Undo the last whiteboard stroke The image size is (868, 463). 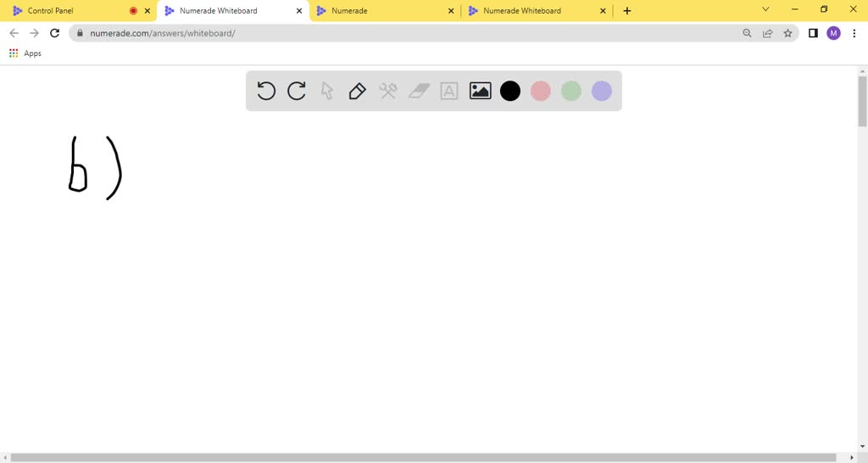[x=266, y=91]
